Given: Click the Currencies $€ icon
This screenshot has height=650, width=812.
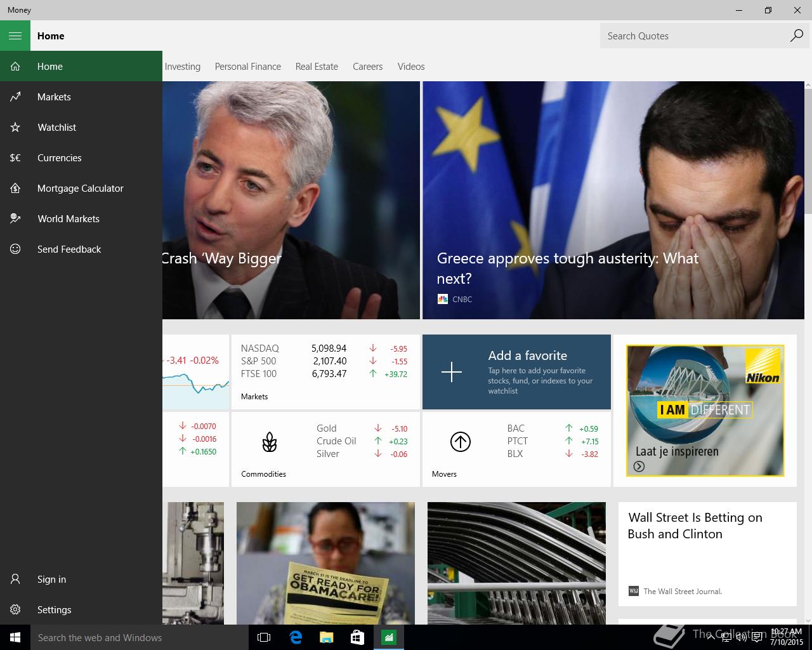Looking at the screenshot, I should [15, 157].
